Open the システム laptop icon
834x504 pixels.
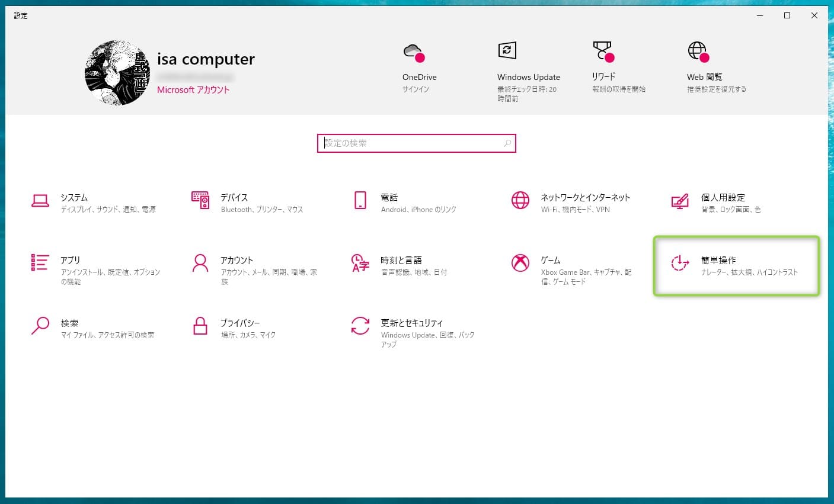40,201
